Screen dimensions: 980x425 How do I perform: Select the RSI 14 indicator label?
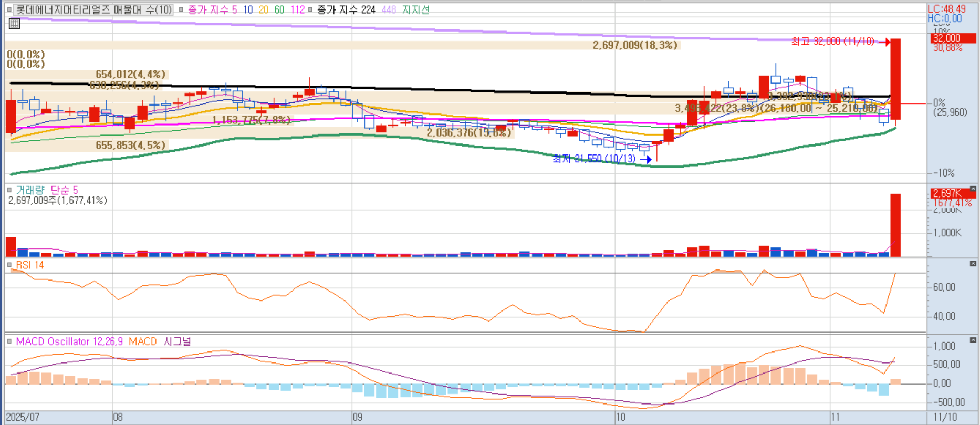pos(30,265)
